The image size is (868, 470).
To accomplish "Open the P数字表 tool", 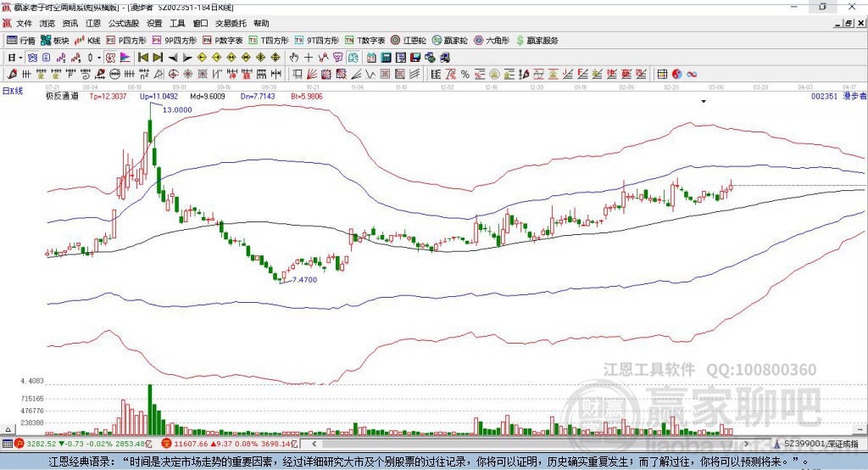I will click(x=223, y=41).
